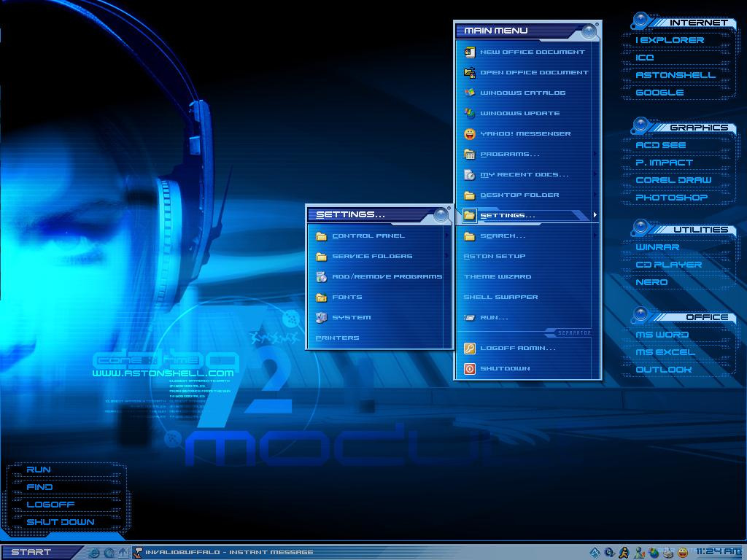
Task: Click the Add/Remove Programs icon in Settings submenu
Action: click(x=322, y=276)
